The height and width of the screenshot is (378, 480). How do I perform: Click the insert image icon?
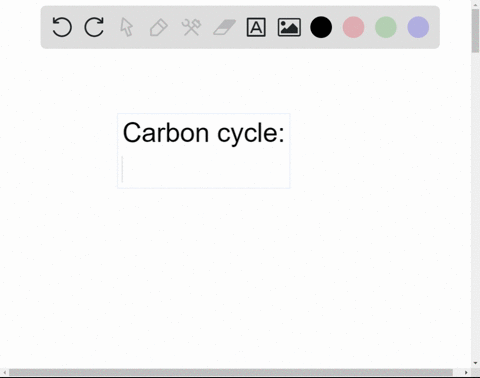pyautogui.click(x=289, y=27)
